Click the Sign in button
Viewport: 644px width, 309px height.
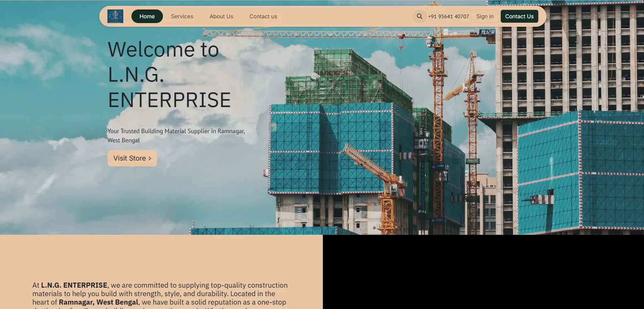485,16
